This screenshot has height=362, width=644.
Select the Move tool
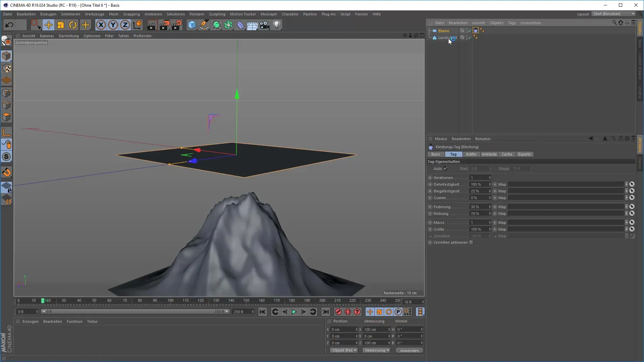(x=48, y=25)
